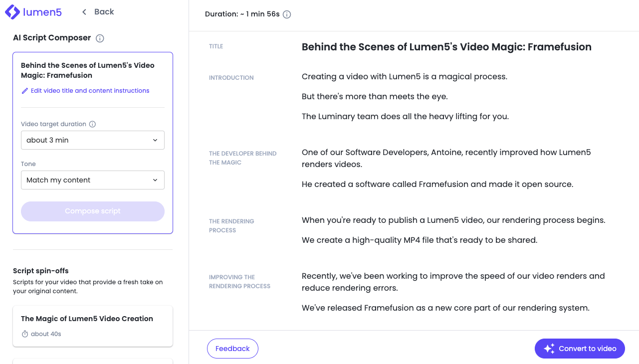The width and height of the screenshot is (639, 364).
Task: Click Convert to video
Action: pyautogui.click(x=580, y=349)
